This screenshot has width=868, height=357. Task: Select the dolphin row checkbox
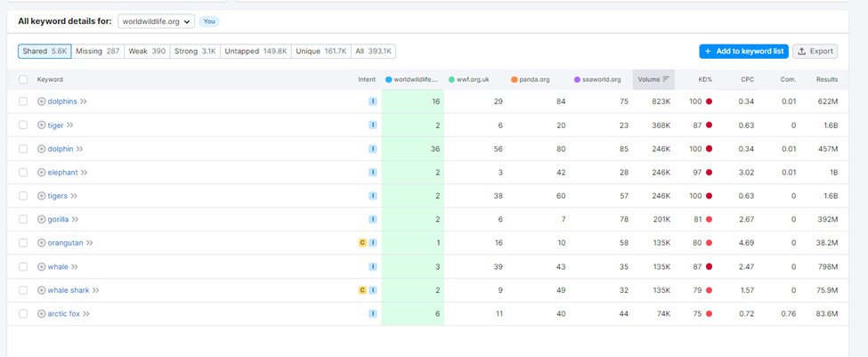click(x=22, y=149)
